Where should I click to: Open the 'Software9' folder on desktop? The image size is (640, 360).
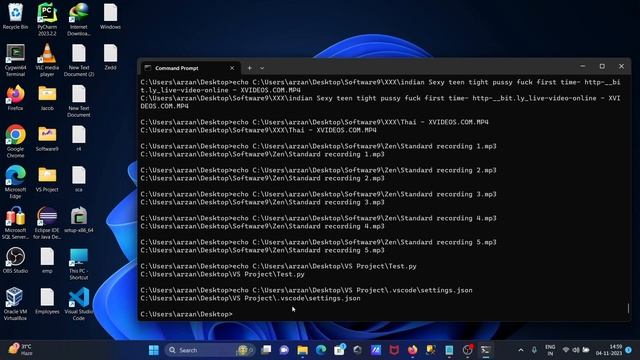point(47,138)
